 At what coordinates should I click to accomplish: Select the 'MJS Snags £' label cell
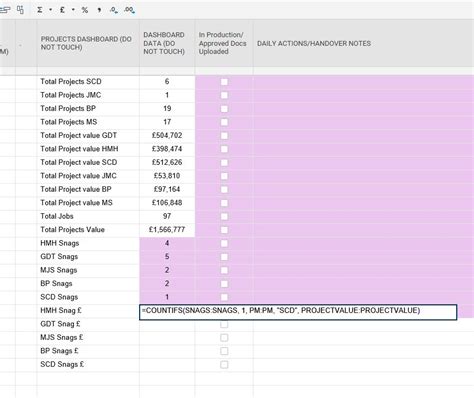point(88,338)
